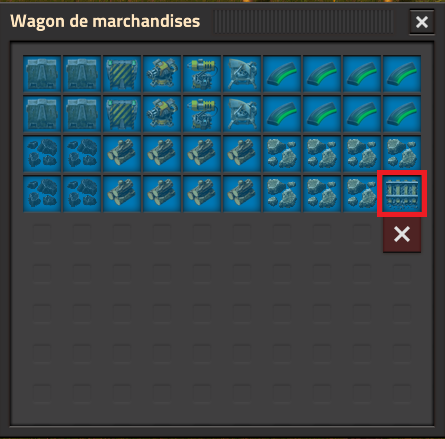Click the last green ammo magazine in the first row
445x439 pixels.
coord(402,73)
